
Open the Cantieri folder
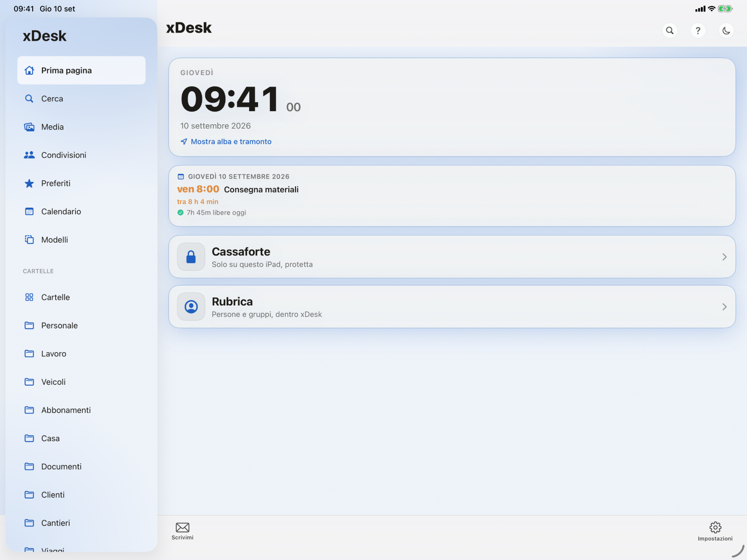pos(81,523)
